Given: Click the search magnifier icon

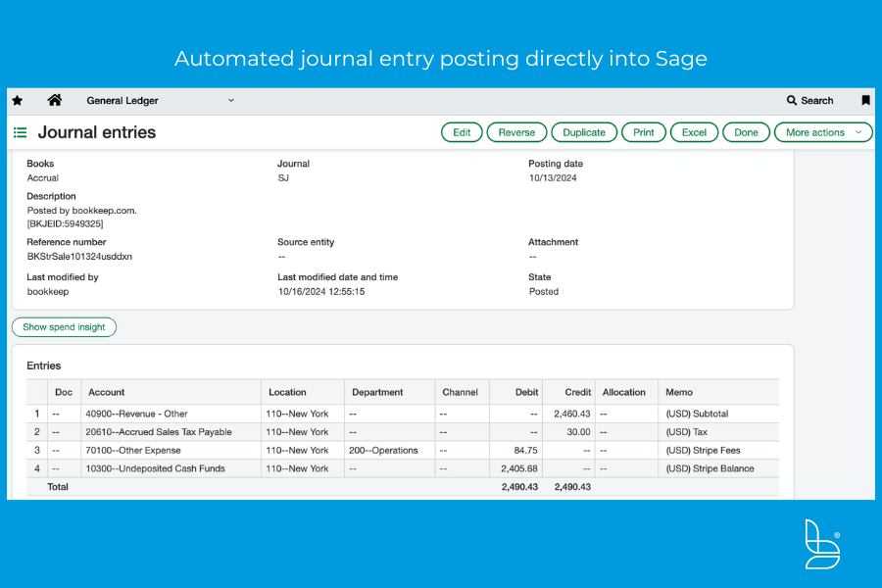Looking at the screenshot, I should coord(792,101).
